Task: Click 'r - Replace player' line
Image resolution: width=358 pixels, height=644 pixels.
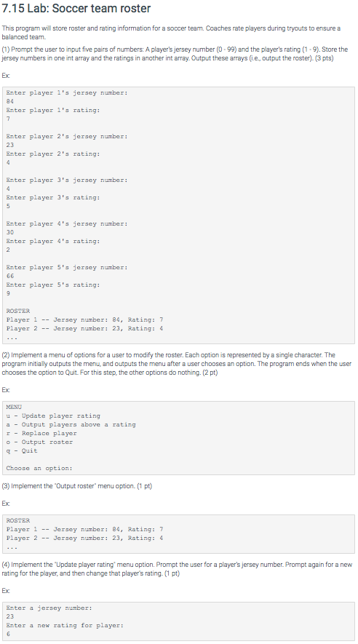Action: (41, 433)
